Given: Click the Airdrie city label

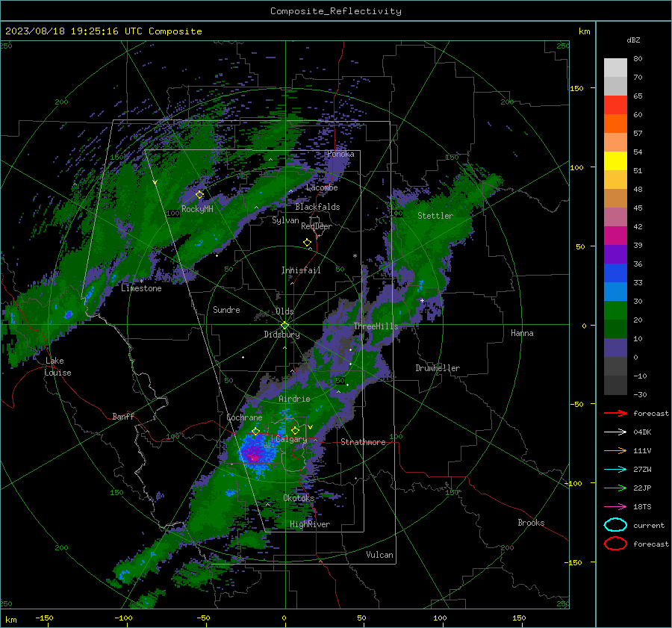Looking at the screenshot, I should (294, 399).
